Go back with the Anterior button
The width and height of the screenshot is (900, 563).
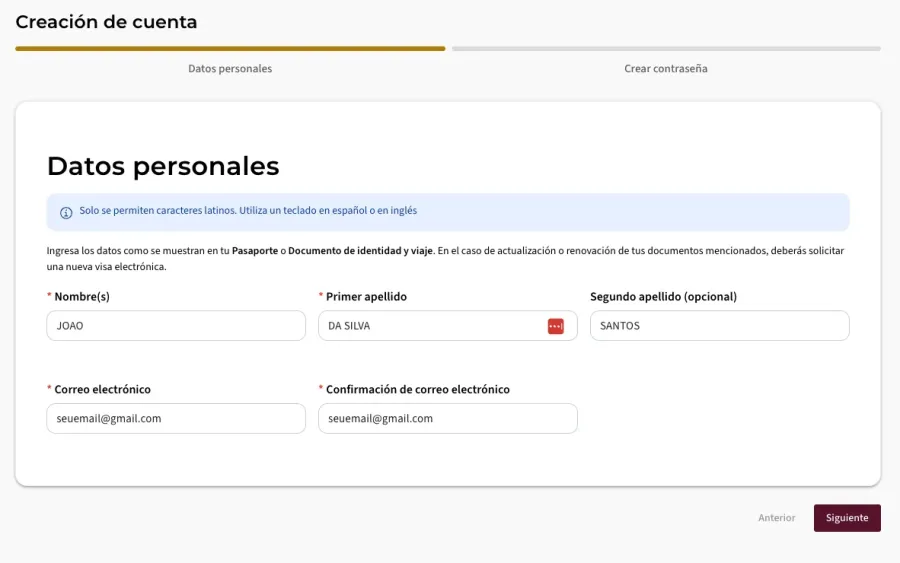[776, 518]
